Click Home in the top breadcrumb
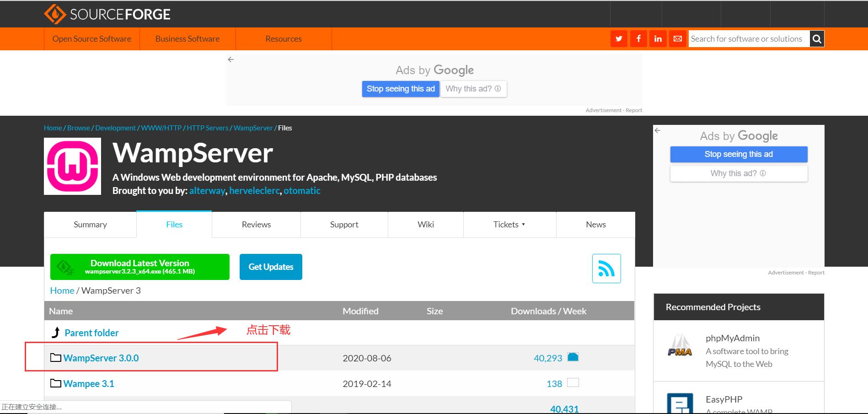The image size is (868, 414). coord(53,128)
